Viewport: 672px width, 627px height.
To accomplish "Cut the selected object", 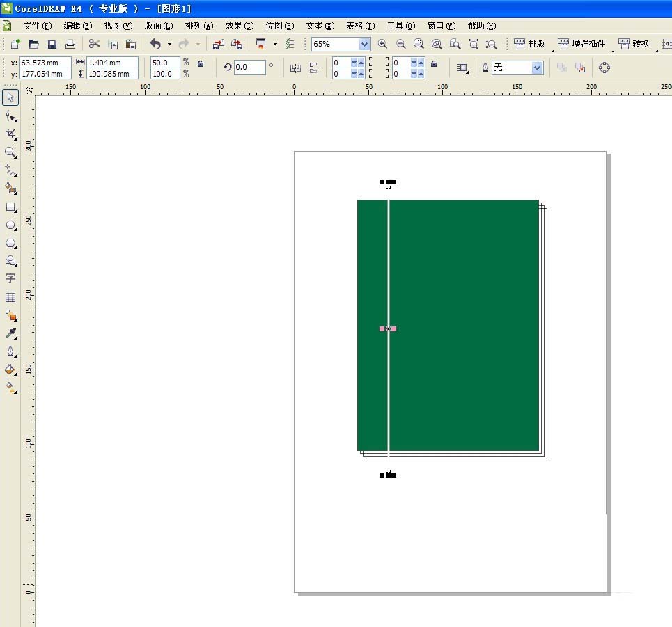I will point(94,44).
